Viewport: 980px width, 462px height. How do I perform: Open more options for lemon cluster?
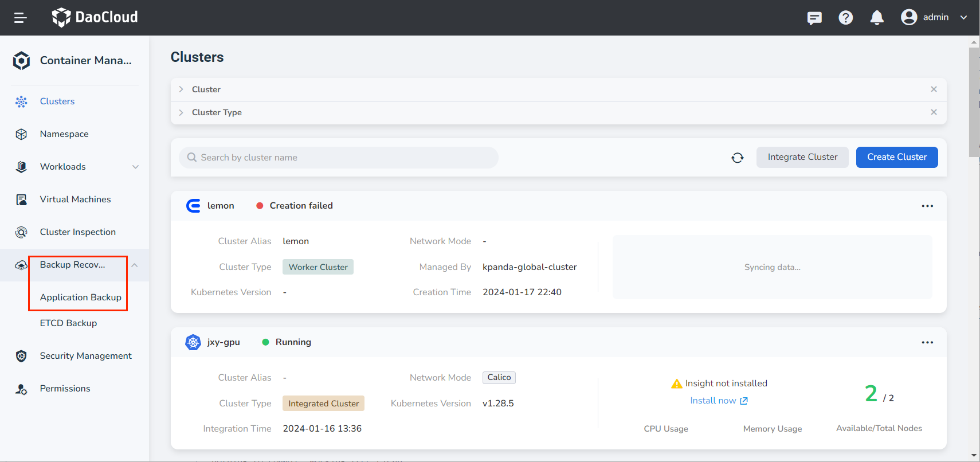pyautogui.click(x=927, y=206)
